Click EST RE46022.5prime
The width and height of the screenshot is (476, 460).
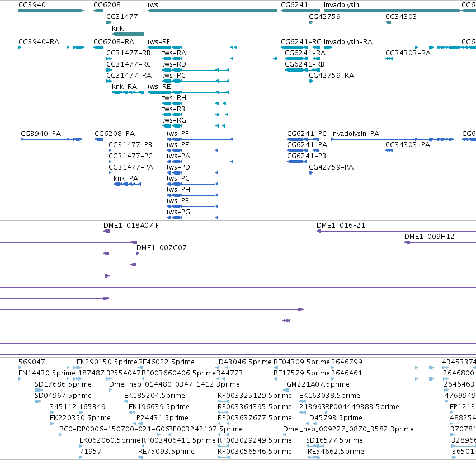click(x=166, y=362)
